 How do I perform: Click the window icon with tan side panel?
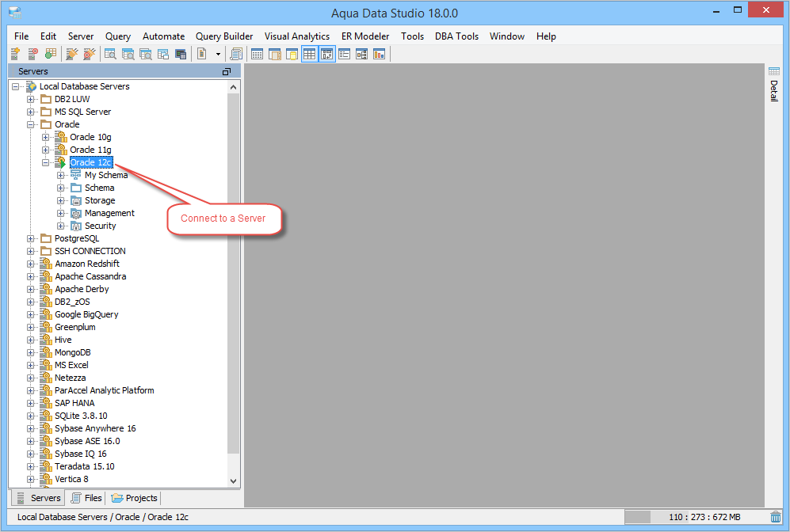(x=275, y=54)
